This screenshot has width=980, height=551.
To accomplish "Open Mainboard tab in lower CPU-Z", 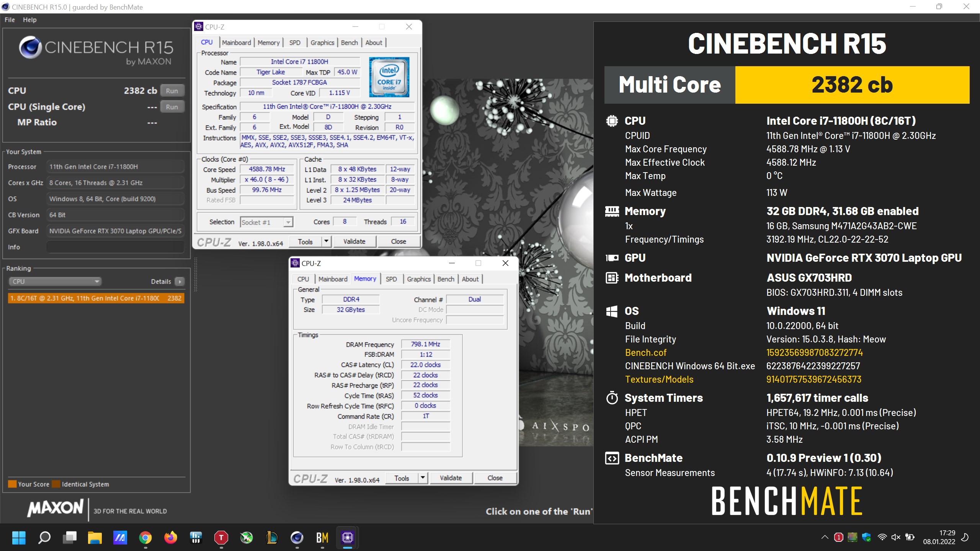I will click(333, 279).
